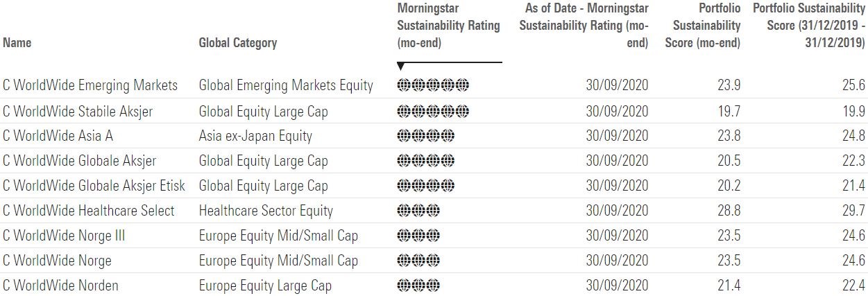Click the Morningstar Sustainability Rating column header
Viewport: 868px width, 296px height.
(x=448, y=26)
